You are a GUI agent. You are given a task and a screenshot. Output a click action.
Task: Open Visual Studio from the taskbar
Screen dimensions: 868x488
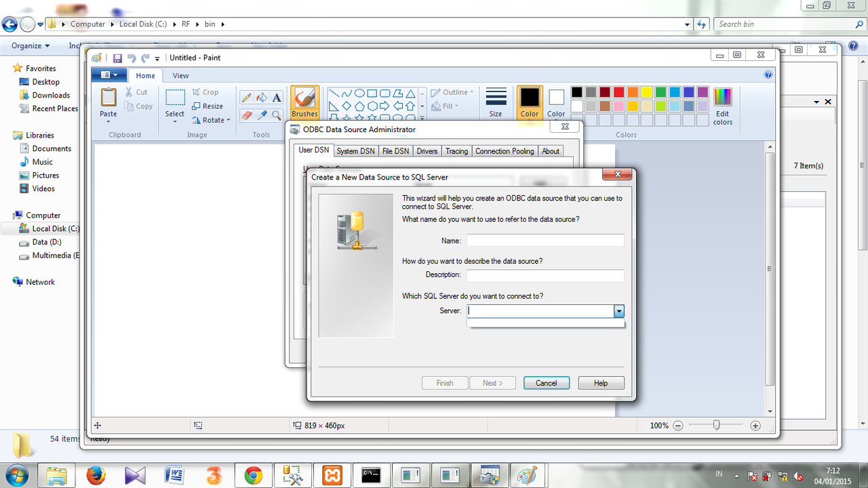(x=136, y=475)
